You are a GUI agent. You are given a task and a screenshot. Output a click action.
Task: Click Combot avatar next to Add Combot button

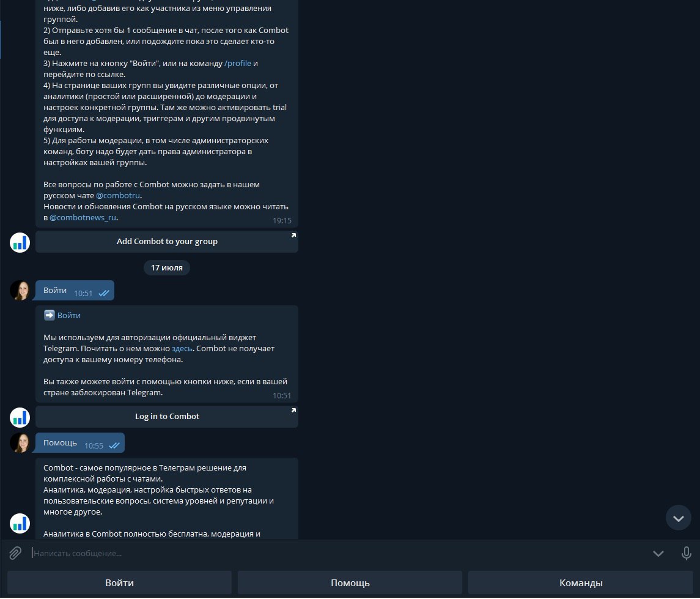point(20,242)
